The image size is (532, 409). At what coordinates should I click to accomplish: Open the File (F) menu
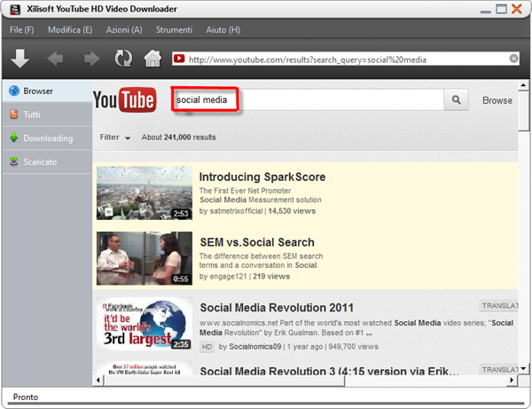pos(21,30)
